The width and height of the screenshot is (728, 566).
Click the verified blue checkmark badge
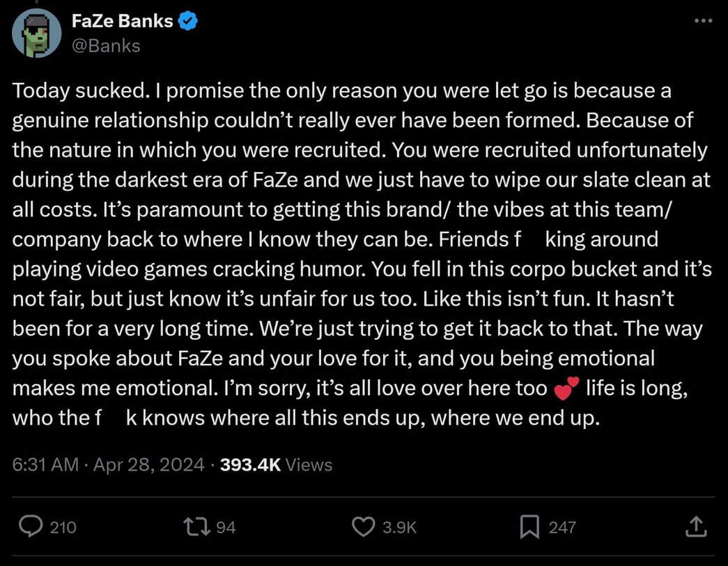(186, 20)
